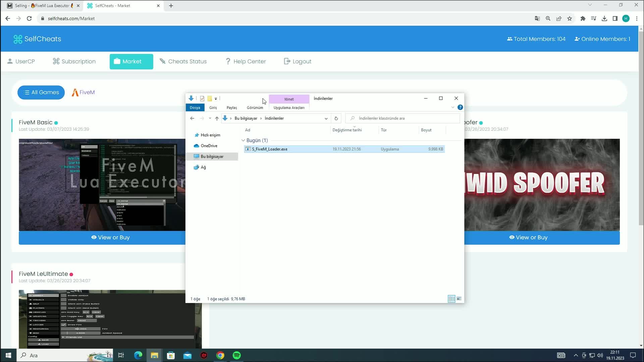Collapse the Bugün (1) file group
644x362 pixels.
(x=243, y=140)
